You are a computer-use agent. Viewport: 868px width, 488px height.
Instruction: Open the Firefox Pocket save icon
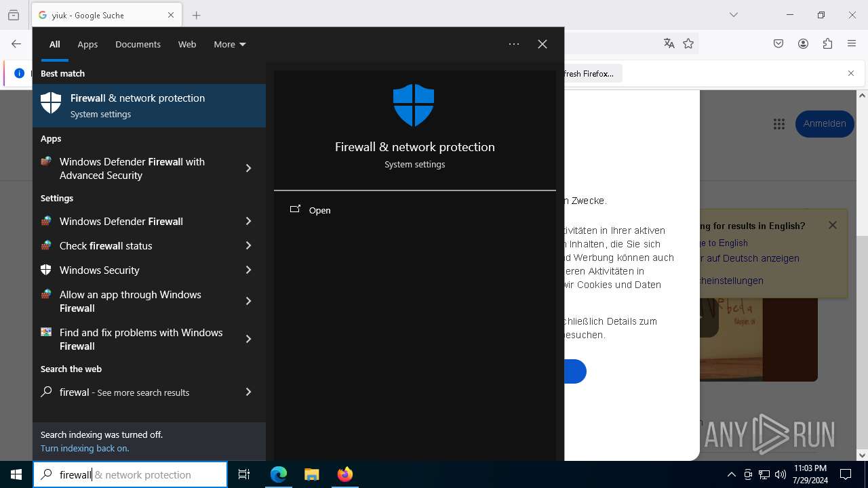pos(778,44)
